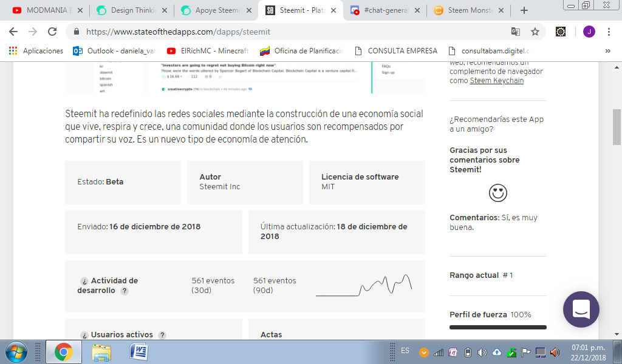Open the Word taskbar icon

click(139, 352)
